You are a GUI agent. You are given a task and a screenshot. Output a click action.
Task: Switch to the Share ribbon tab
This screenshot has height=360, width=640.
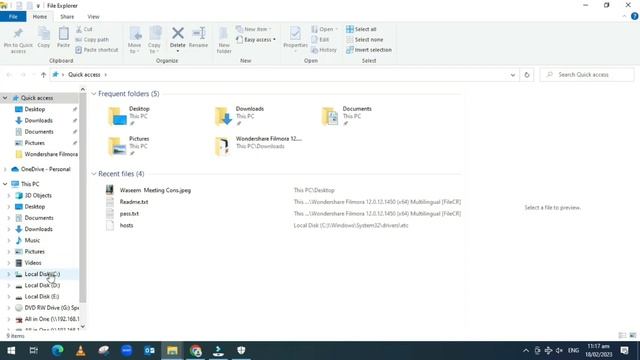(x=67, y=17)
